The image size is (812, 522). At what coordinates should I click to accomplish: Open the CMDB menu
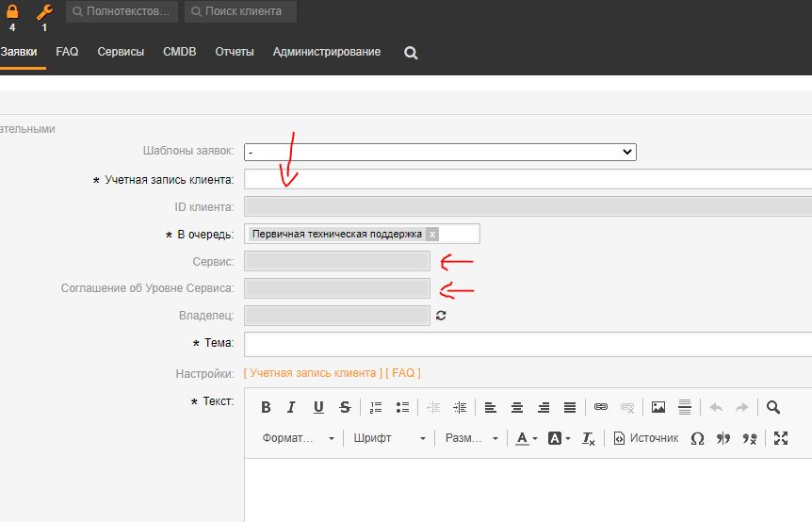coord(180,52)
